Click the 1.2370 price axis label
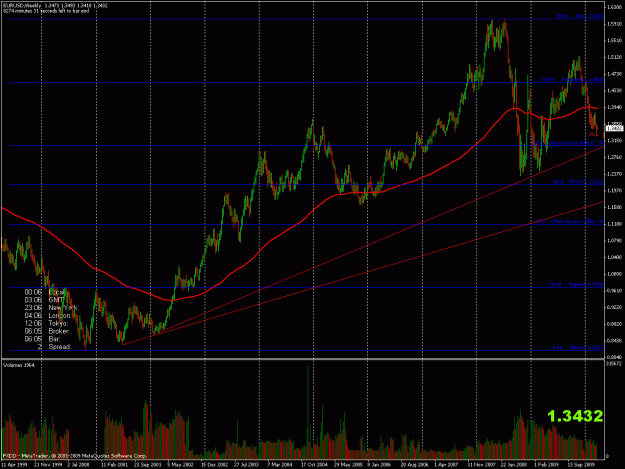 coord(615,174)
